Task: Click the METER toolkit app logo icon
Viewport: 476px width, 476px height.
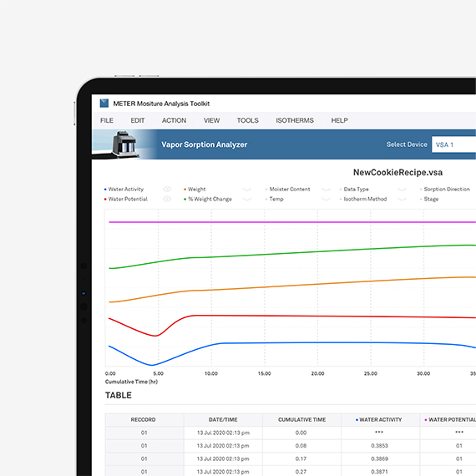Action: [x=104, y=104]
